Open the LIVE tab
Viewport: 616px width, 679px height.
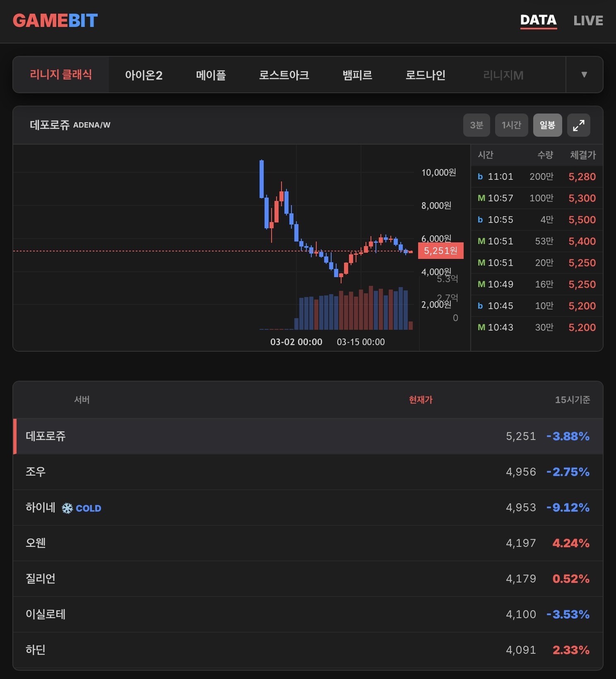[588, 20]
